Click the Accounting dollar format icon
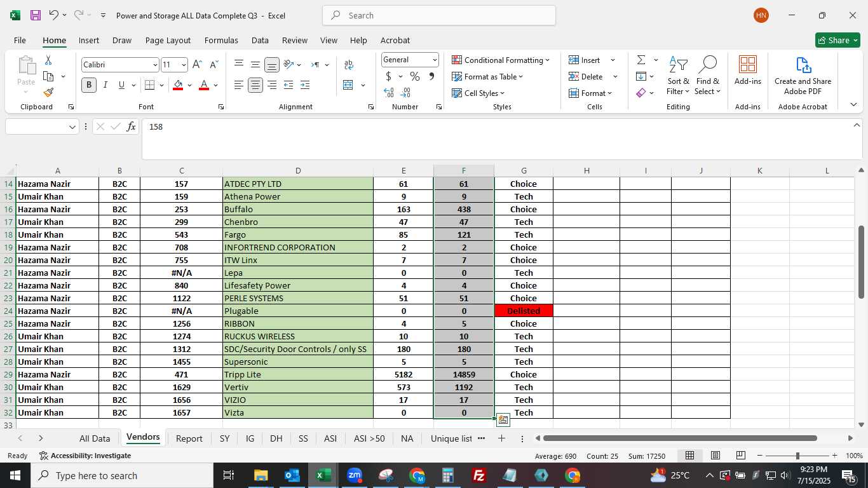The height and width of the screenshot is (488, 868). (x=388, y=76)
